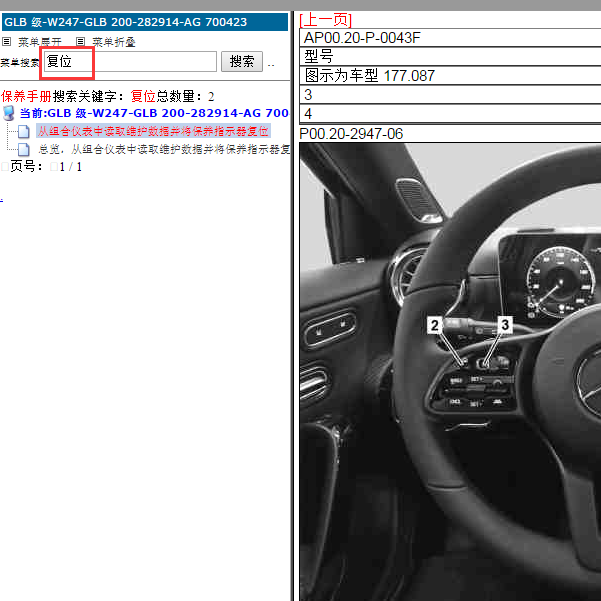
Task: Click the 搜索 search button
Action: tap(242, 61)
